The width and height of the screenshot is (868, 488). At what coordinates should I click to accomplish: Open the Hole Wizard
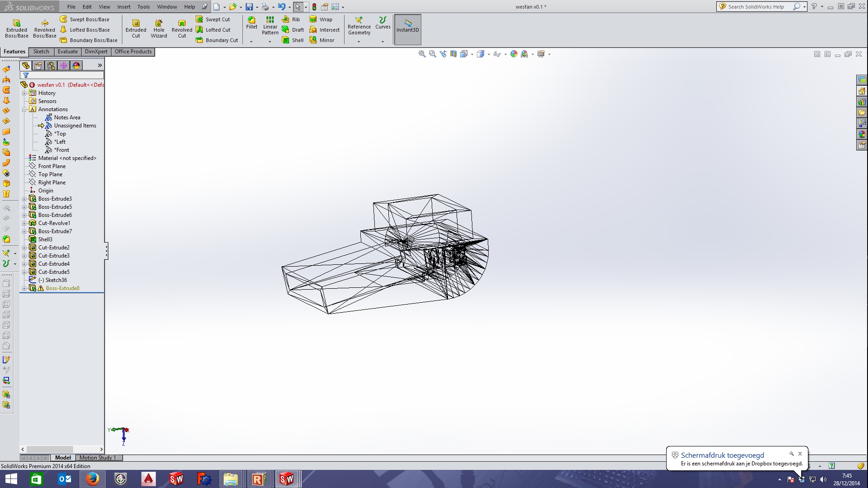159,28
